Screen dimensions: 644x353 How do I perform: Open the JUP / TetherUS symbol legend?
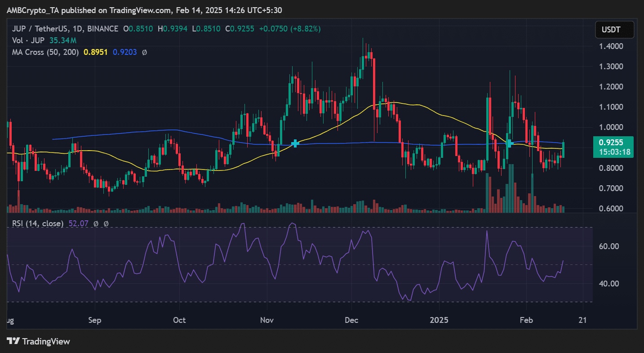coord(40,28)
